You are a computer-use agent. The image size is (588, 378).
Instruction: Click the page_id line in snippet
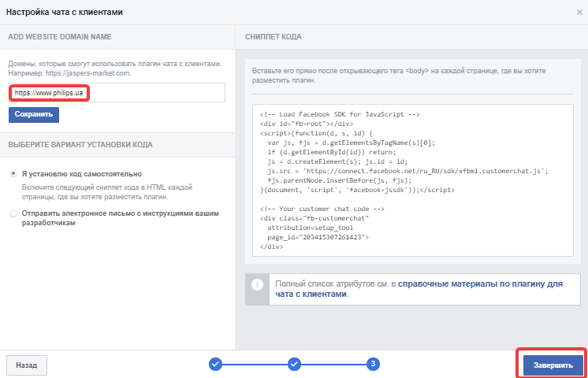point(318,237)
